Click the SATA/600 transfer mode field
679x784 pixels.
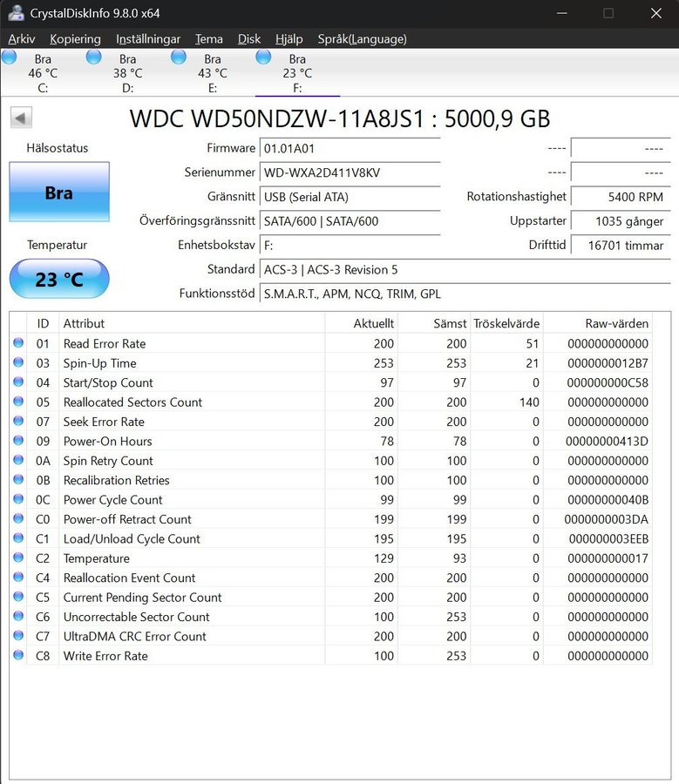pos(350,221)
